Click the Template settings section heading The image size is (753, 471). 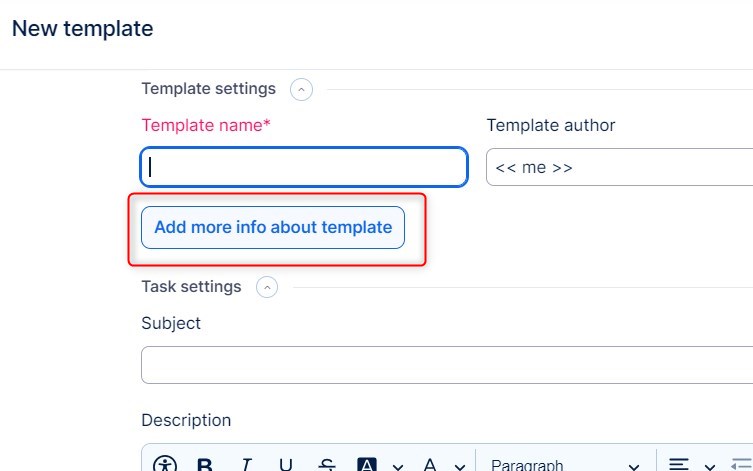[x=208, y=89]
